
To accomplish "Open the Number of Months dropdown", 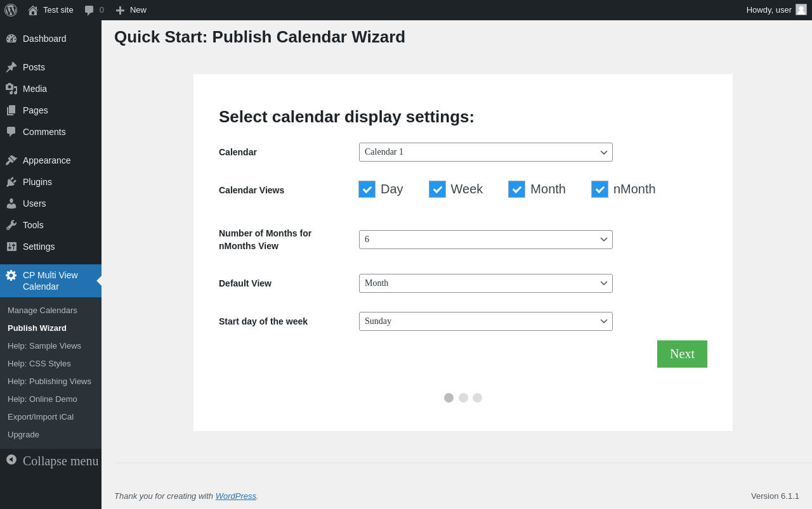I will click(485, 240).
